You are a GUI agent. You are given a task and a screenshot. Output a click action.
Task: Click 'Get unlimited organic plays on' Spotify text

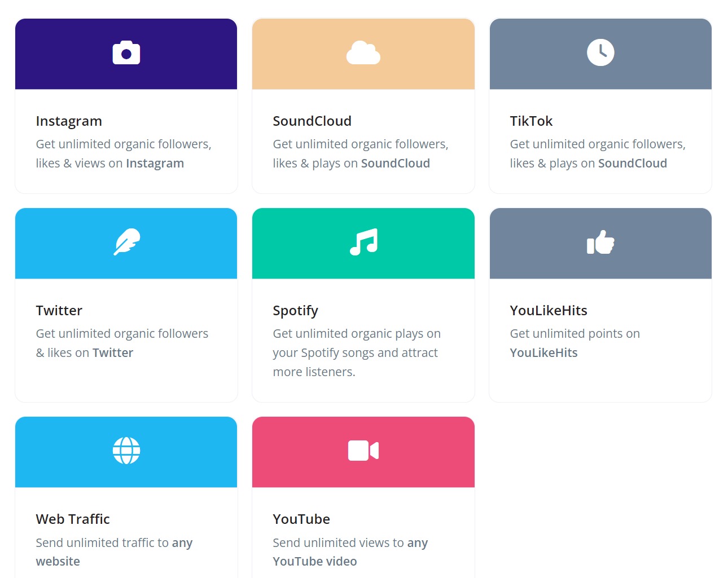coord(357,334)
